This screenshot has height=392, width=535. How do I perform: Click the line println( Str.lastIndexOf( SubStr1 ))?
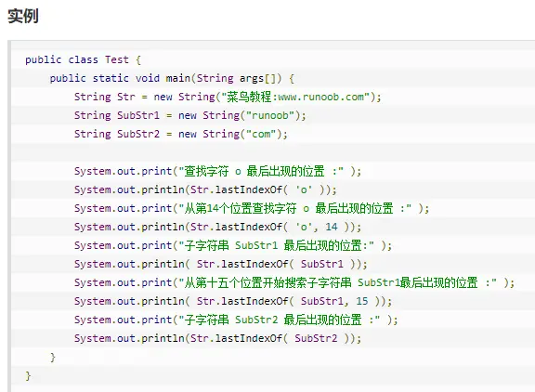[221, 264]
